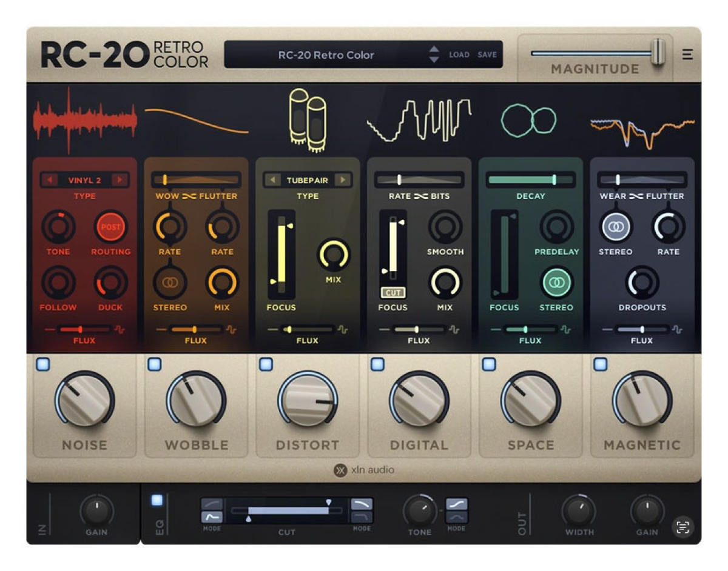Click the Digital FLUX wave icon
This screenshot has height=571, width=728.
(x=454, y=329)
